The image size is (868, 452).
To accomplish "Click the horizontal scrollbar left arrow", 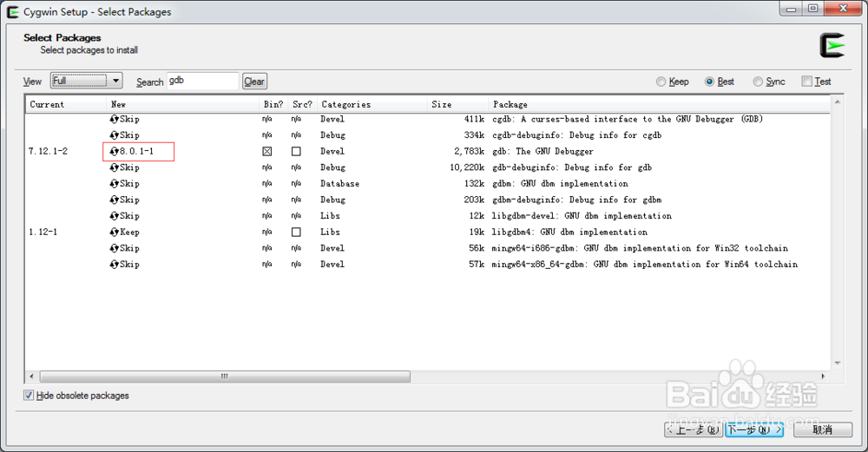I will tap(31, 377).
